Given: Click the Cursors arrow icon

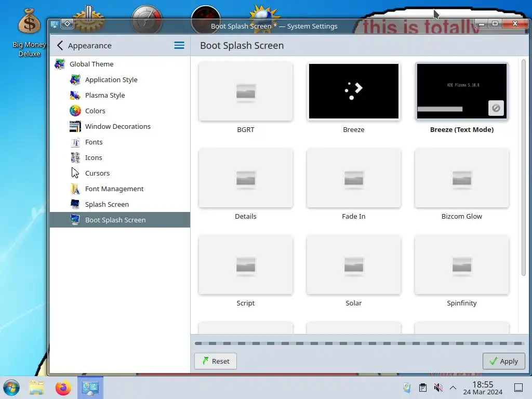Looking at the screenshot, I should 75,173.
